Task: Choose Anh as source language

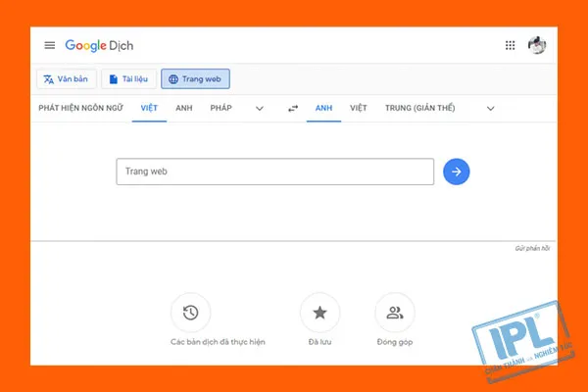Action: click(x=184, y=108)
